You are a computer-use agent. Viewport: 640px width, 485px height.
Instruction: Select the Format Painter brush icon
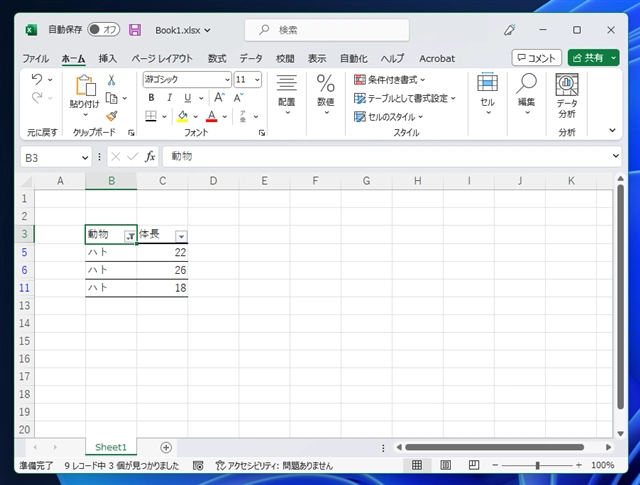[x=112, y=116]
